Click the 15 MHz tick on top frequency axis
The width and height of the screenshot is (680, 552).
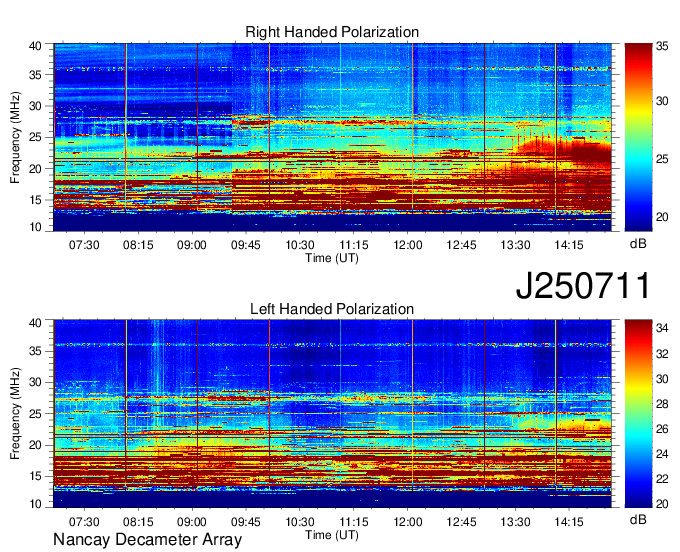(36, 200)
